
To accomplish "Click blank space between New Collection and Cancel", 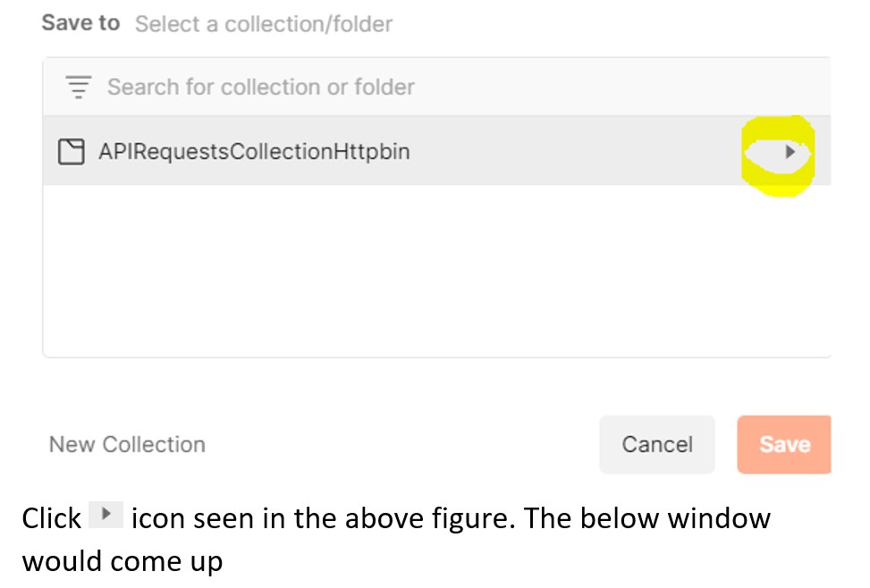I will pos(402,444).
